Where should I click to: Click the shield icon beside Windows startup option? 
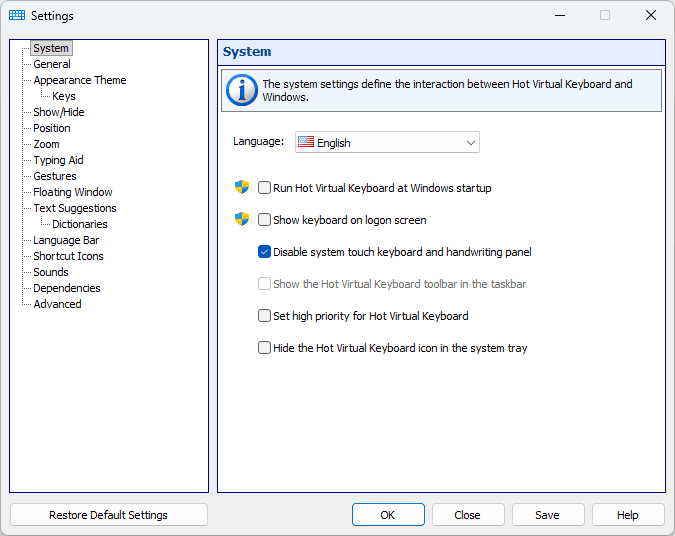tap(242, 187)
